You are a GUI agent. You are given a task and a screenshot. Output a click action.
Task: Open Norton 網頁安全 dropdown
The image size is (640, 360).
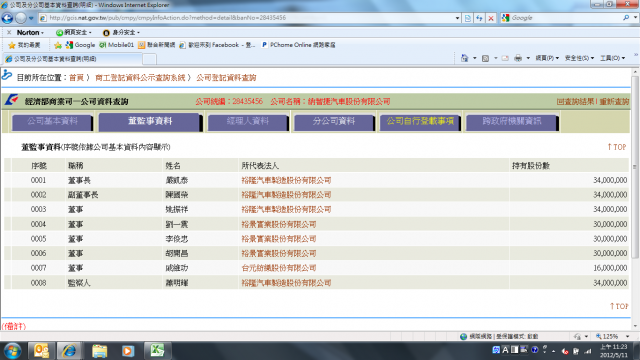click(x=74, y=32)
